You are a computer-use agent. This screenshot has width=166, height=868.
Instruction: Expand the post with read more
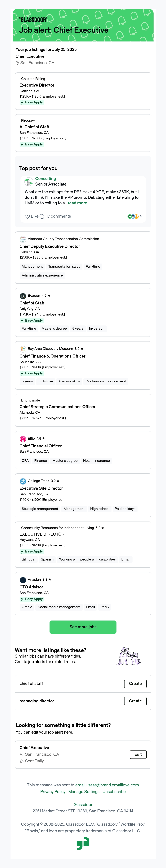tap(77, 203)
